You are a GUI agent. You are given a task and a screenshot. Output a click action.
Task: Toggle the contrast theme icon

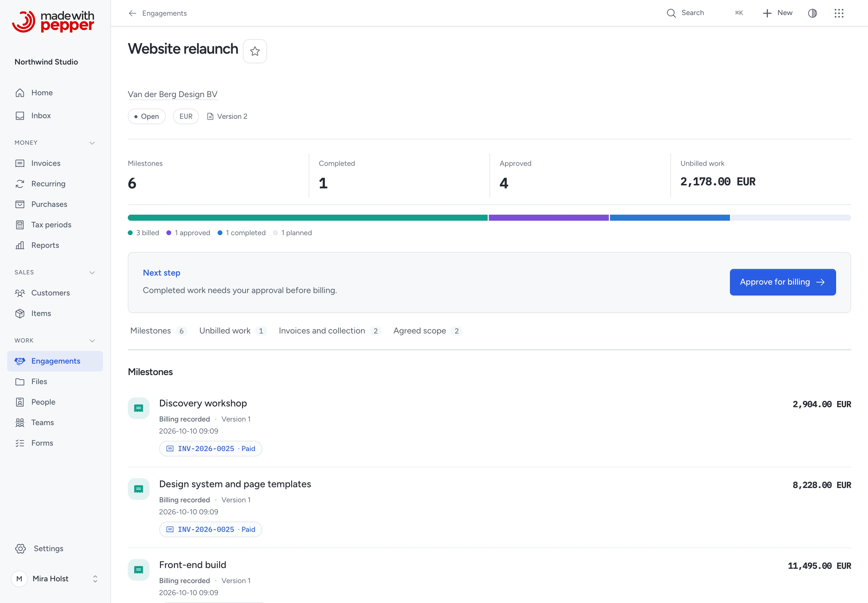click(x=812, y=13)
